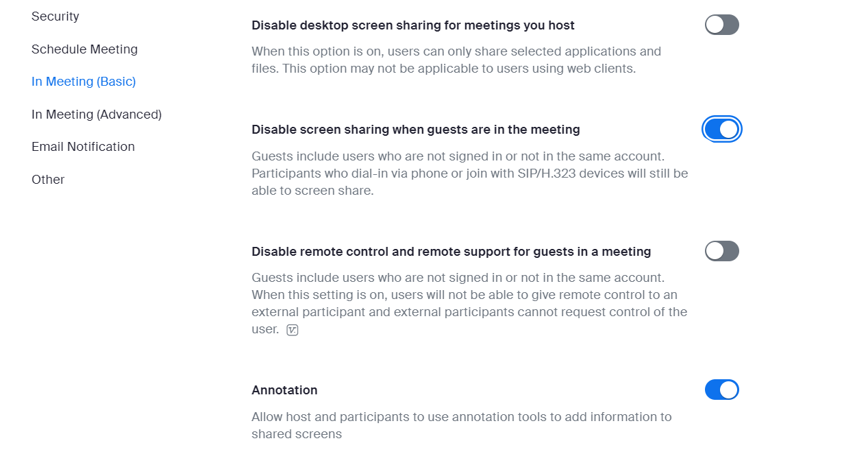868x454 pixels.
Task: Open the Security settings section
Action: tap(55, 16)
